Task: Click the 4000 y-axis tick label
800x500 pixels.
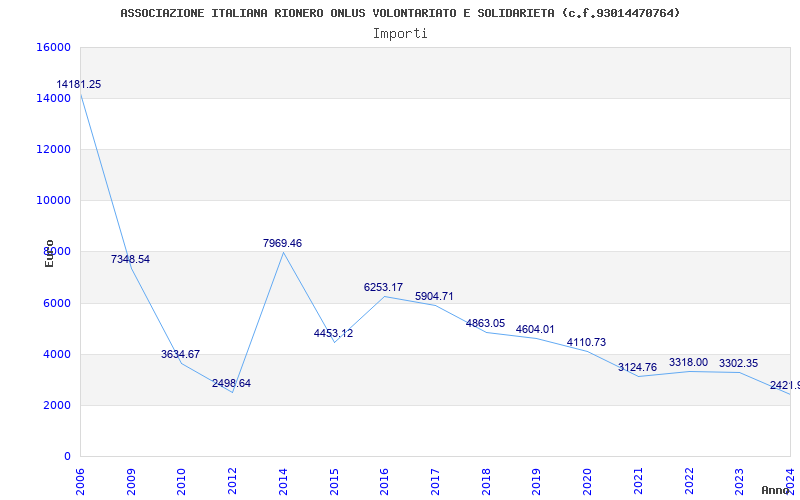Action: coord(57,355)
